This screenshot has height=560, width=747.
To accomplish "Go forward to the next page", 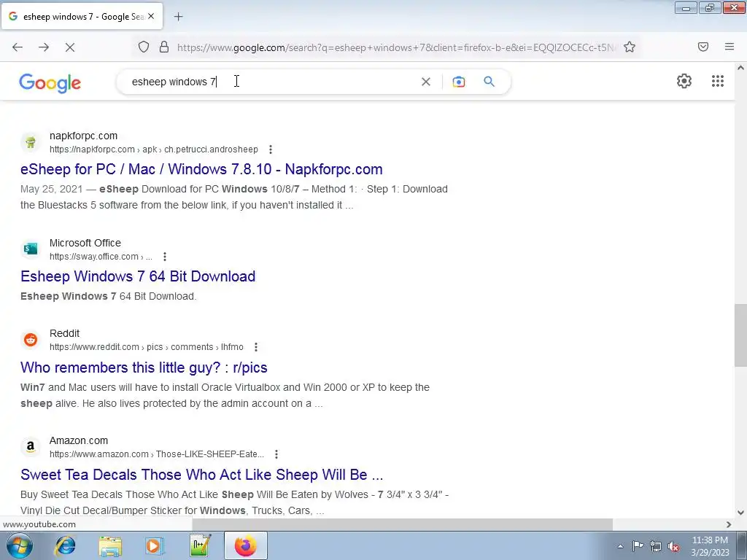I will click(x=44, y=47).
